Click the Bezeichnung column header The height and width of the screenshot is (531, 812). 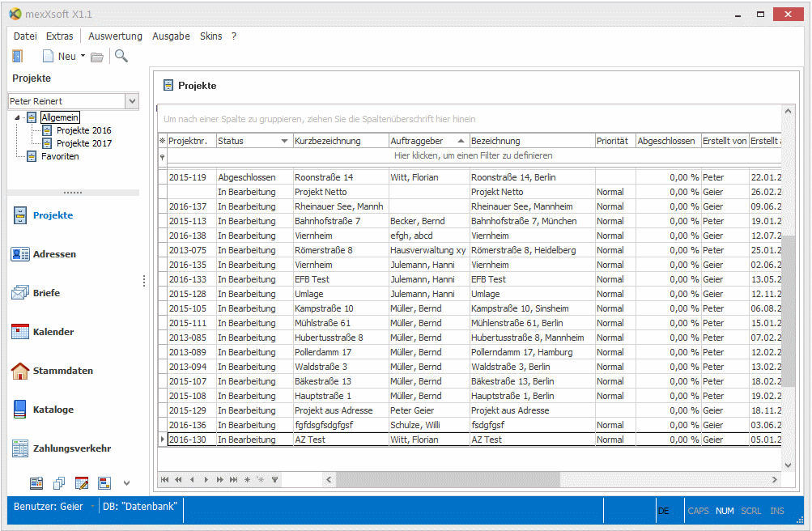(533, 141)
